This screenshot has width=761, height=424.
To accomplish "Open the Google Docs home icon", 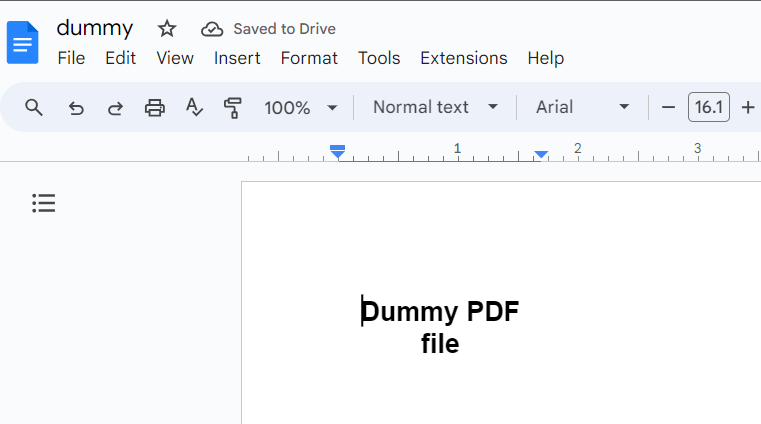I will tap(22, 43).
